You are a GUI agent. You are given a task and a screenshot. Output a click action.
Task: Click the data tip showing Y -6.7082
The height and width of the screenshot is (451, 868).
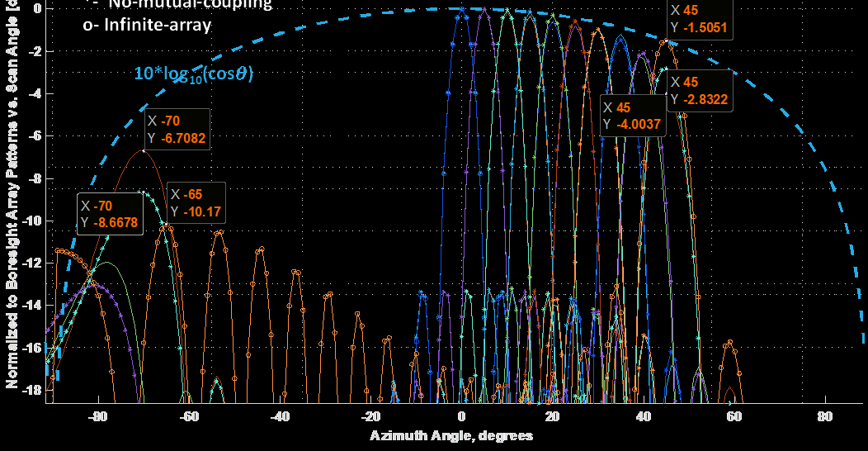tap(176, 129)
